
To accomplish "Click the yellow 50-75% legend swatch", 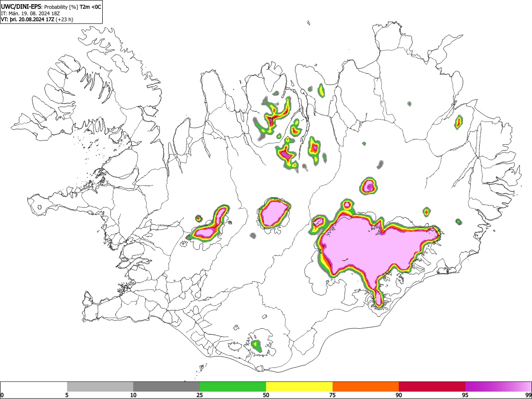I will (x=299, y=387).
